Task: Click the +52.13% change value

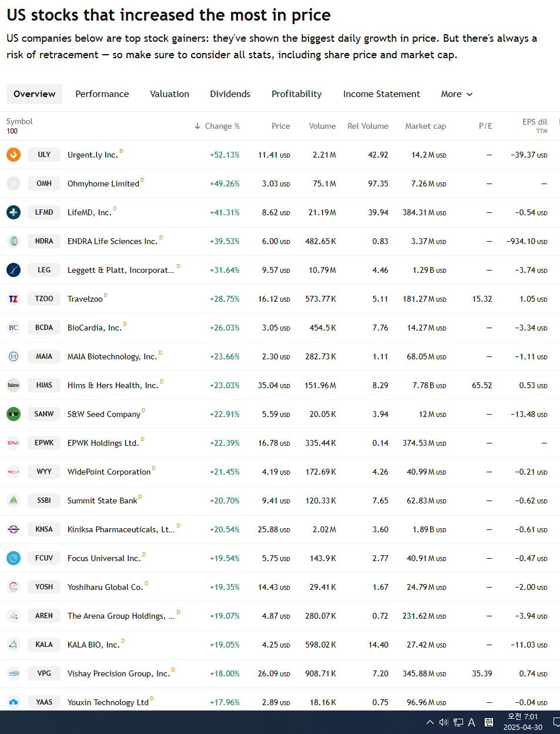Action: 224,155
